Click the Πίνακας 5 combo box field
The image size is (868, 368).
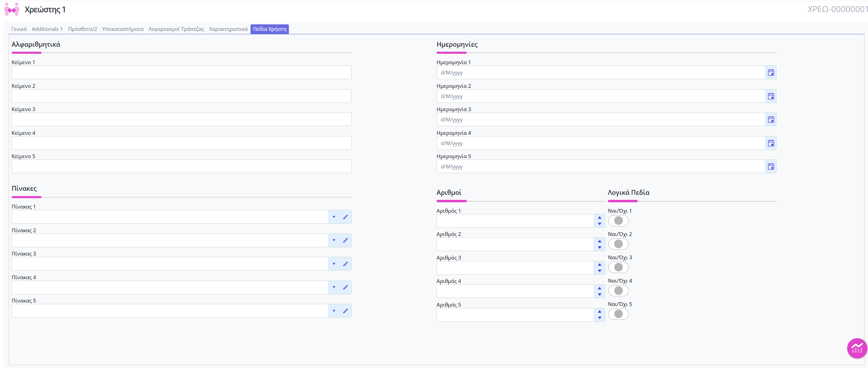pyautogui.click(x=170, y=311)
